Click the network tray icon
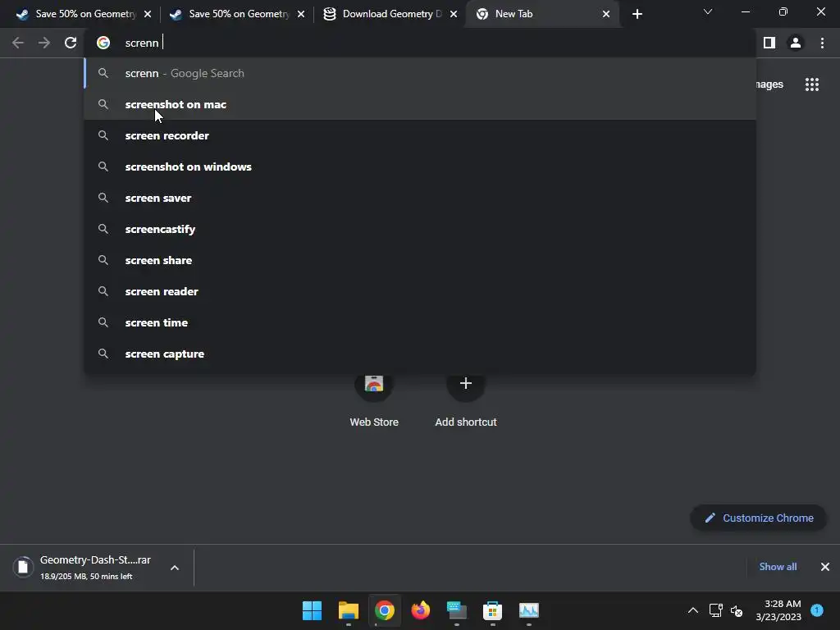This screenshot has width=840, height=630. (x=715, y=610)
